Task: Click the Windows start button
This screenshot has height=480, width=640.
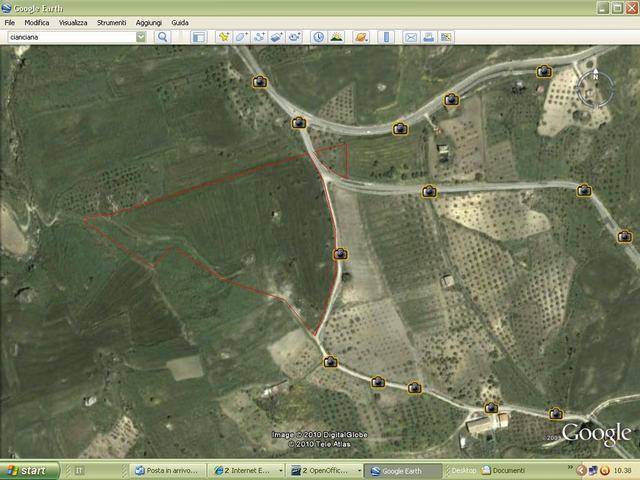Action: tap(26, 470)
